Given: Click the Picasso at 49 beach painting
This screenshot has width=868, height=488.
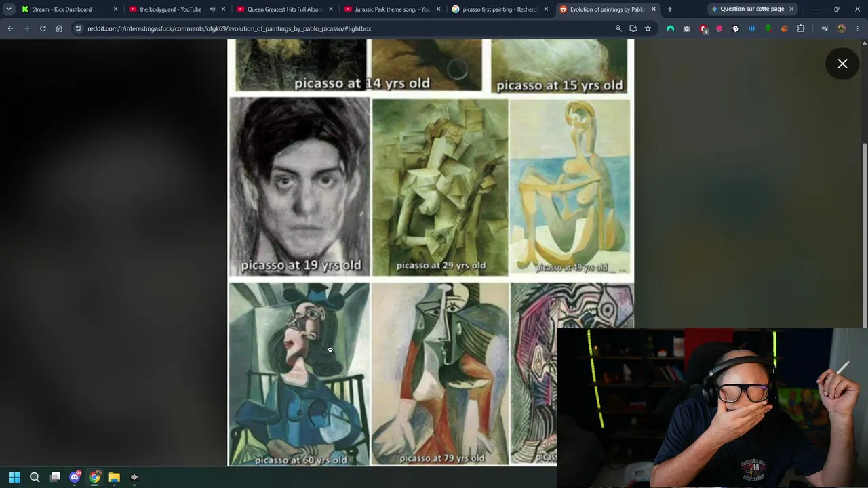Looking at the screenshot, I should click(570, 187).
